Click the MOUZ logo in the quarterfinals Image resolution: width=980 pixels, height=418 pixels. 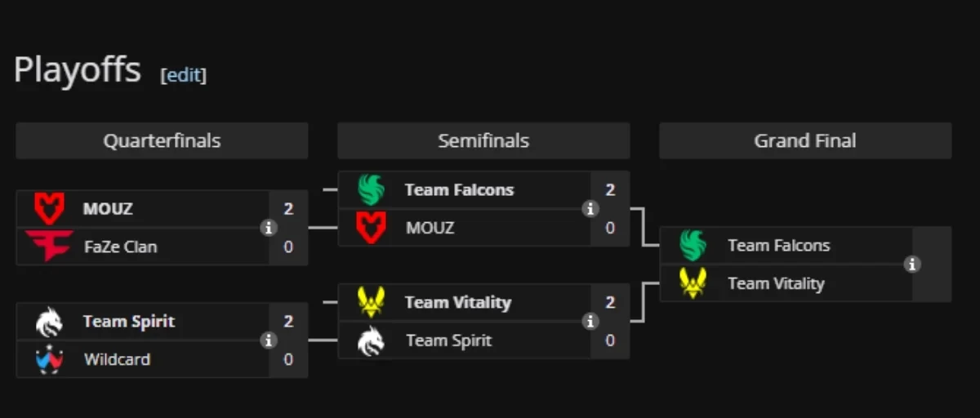pos(48,209)
